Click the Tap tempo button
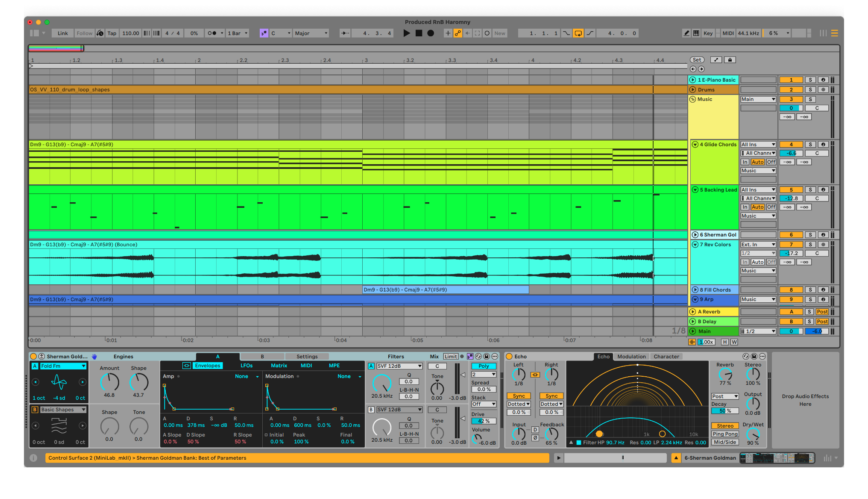This screenshot has height=499, width=868. click(x=111, y=33)
